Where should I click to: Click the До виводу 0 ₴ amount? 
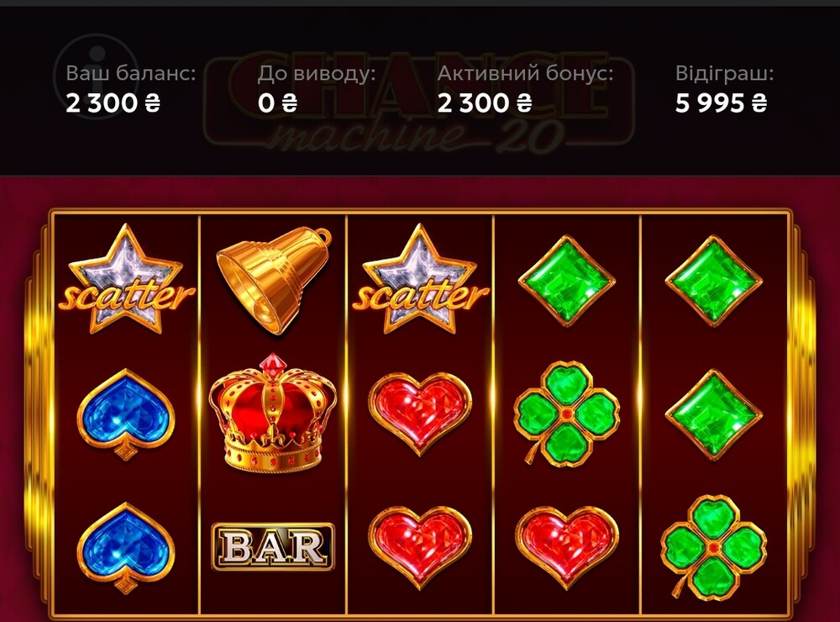(x=277, y=103)
